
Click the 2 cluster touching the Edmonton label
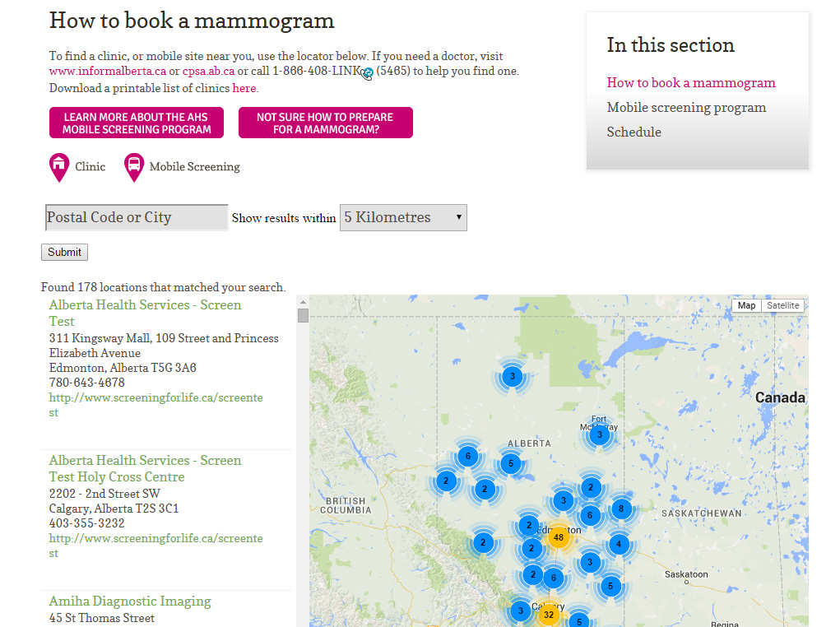pyautogui.click(x=529, y=525)
